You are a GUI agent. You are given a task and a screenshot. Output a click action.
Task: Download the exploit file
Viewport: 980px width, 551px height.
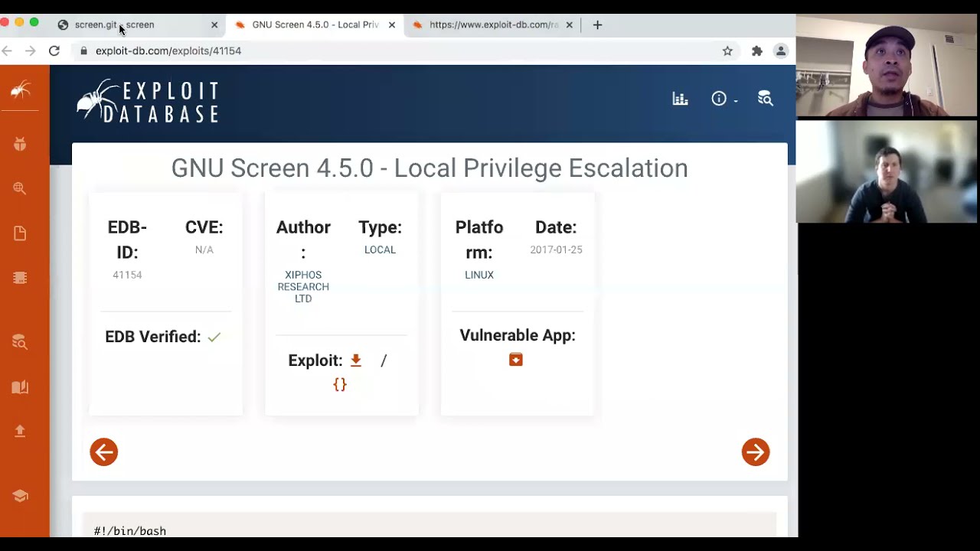[355, 360]
